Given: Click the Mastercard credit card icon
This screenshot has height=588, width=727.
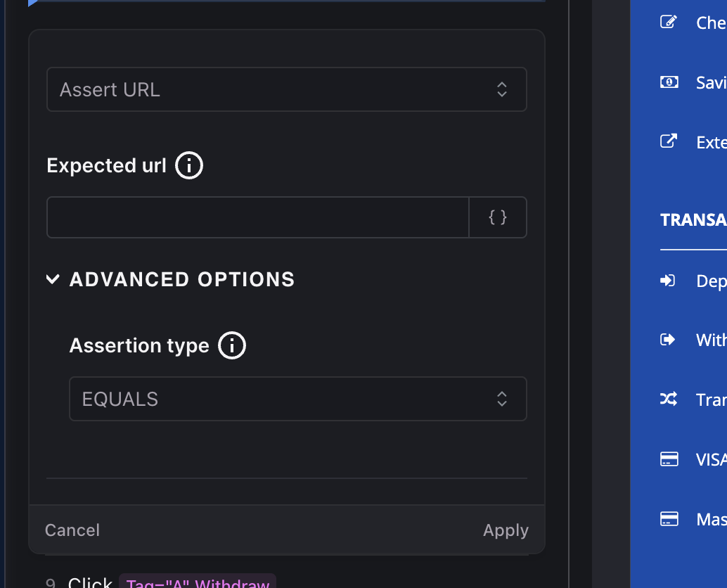Looking at the screenshot, I should (669, 519).
